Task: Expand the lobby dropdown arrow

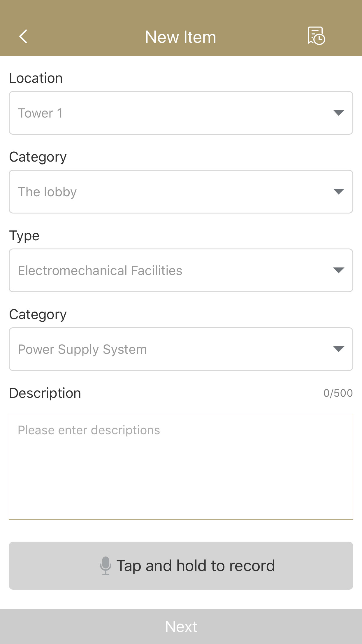Action: pos(339,192)
